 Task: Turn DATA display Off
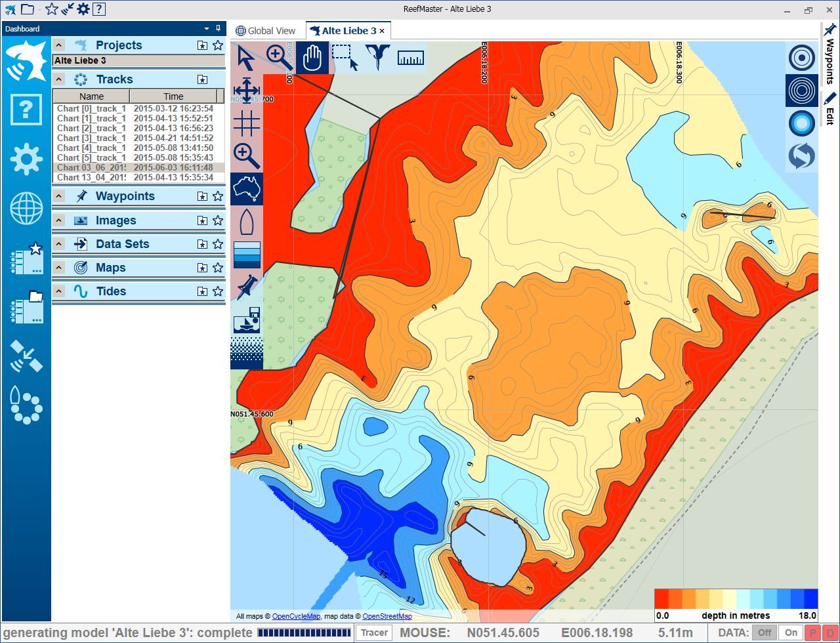[x=763, y=633]
